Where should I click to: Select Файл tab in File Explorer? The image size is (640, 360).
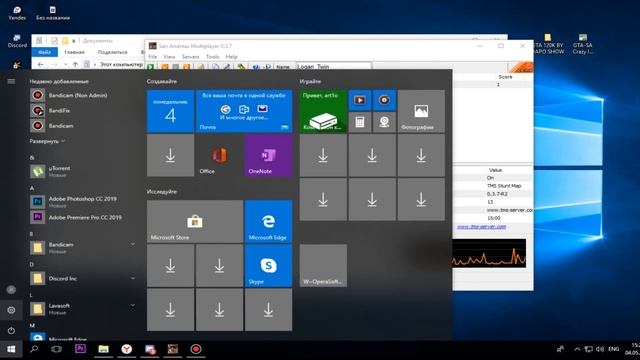44,52
